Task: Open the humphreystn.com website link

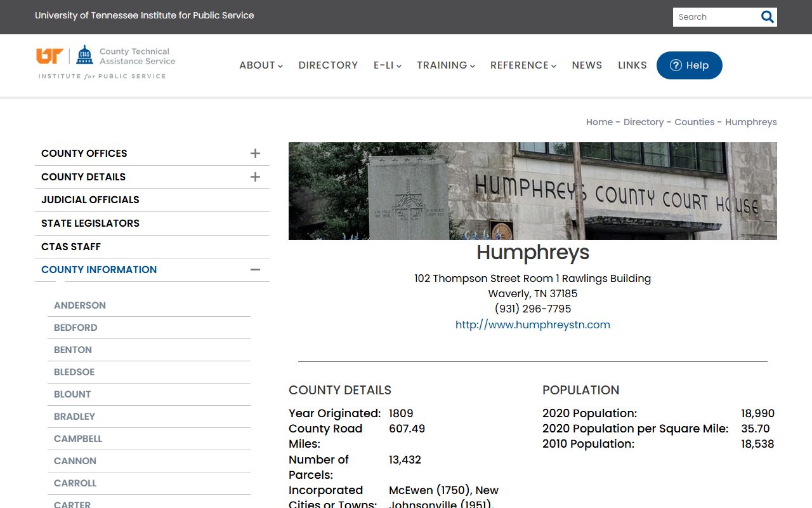Action: tap(533, 324)
